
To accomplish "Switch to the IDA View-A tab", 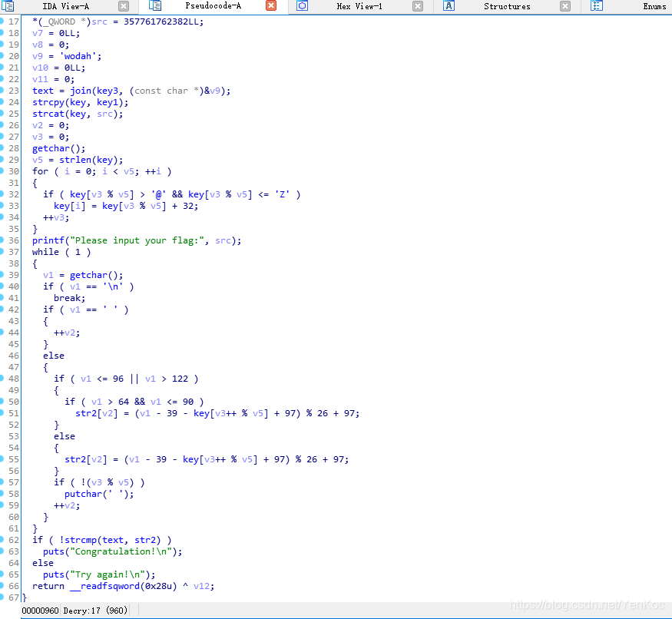I will (x=65, y=6).
